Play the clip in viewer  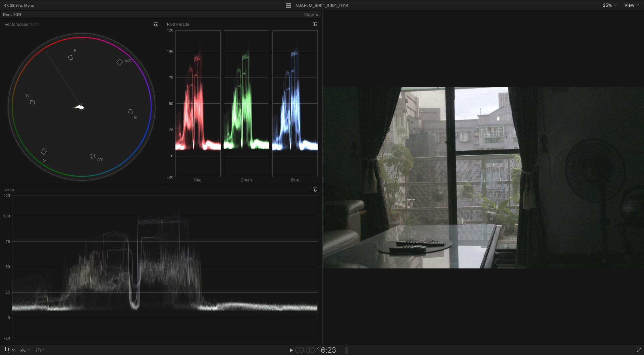coord(291,350)
